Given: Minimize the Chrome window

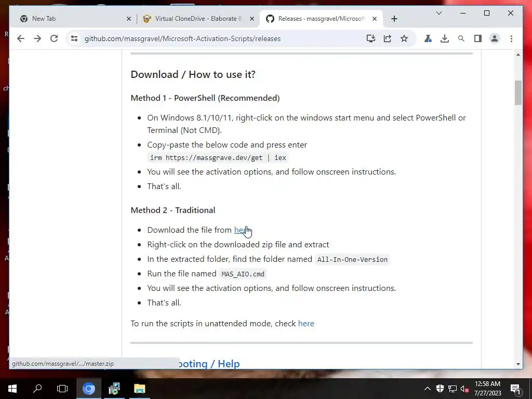Looking at the screenshot, I should [463, 13].
